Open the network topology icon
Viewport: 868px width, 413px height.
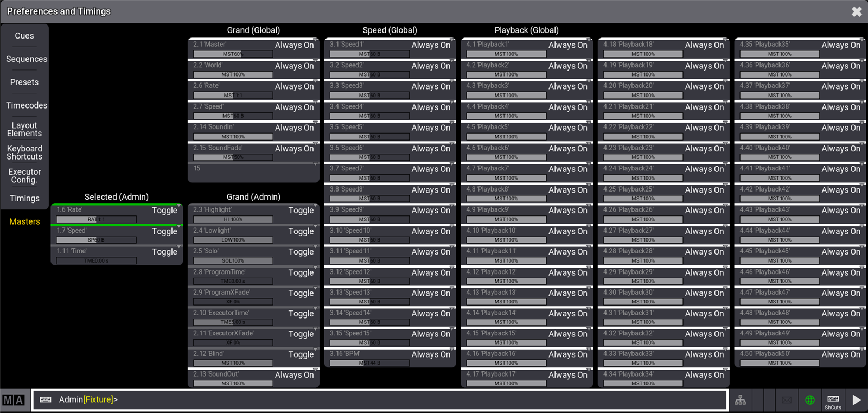click(740, 401)
